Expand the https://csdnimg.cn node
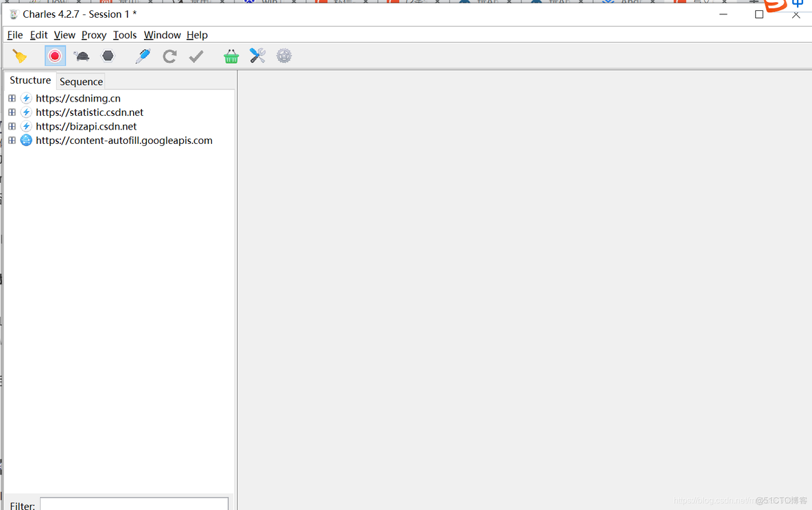 pyautogui.click(x=12, y=98)
